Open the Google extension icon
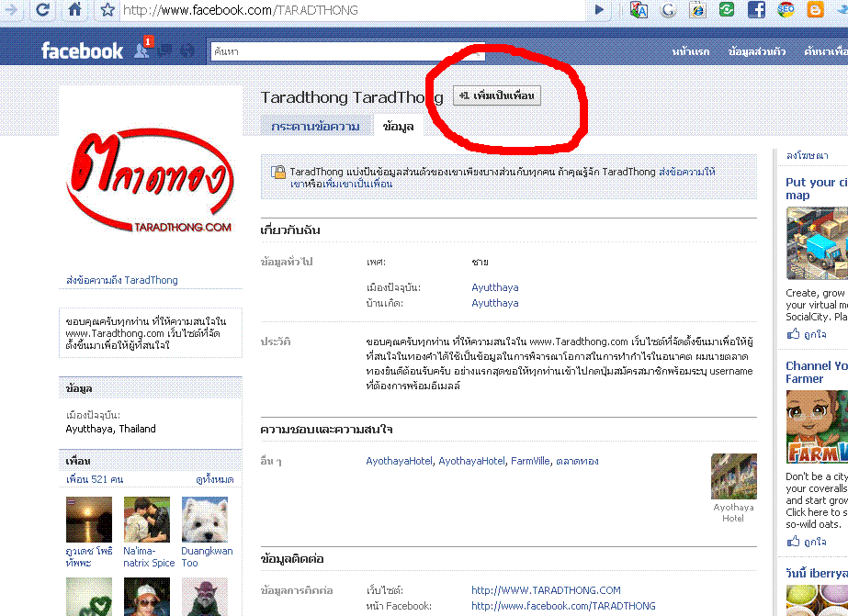 click(x=669, y=10)
